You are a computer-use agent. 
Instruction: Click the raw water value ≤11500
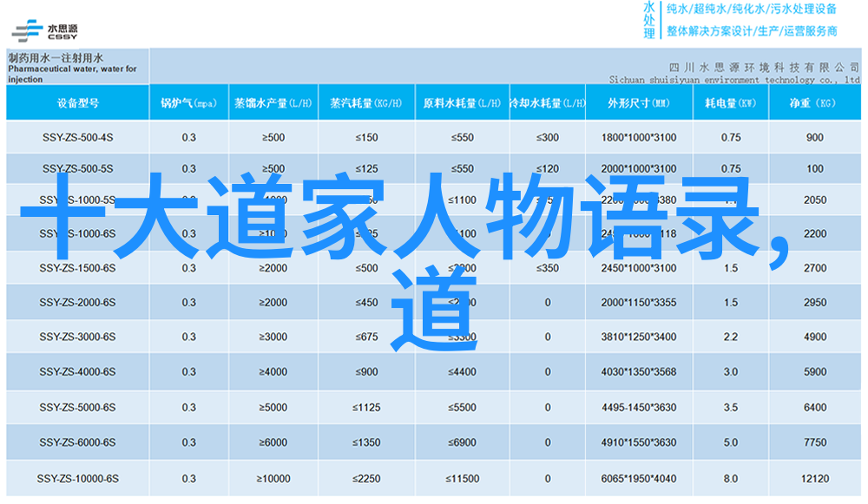point(463,479)
